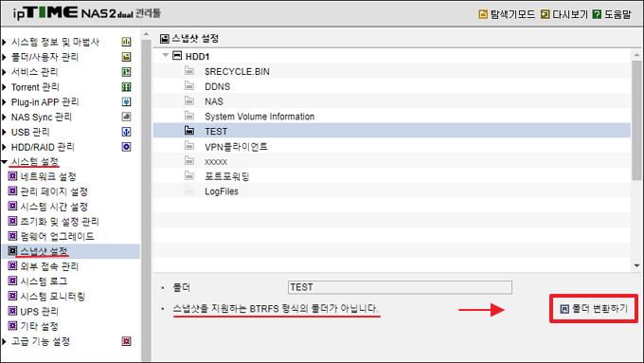Click disk icon beside HDD/RAID 관리
Image resolution: width=644 pixels, height=363 pixels.
pyautogui.click(x=127, y=147)
